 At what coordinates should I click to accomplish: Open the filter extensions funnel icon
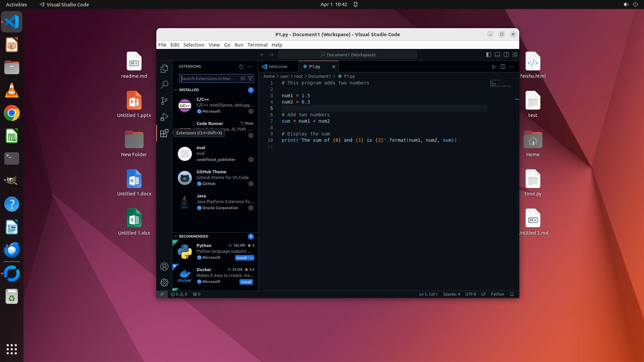click(x=250, y=78)
